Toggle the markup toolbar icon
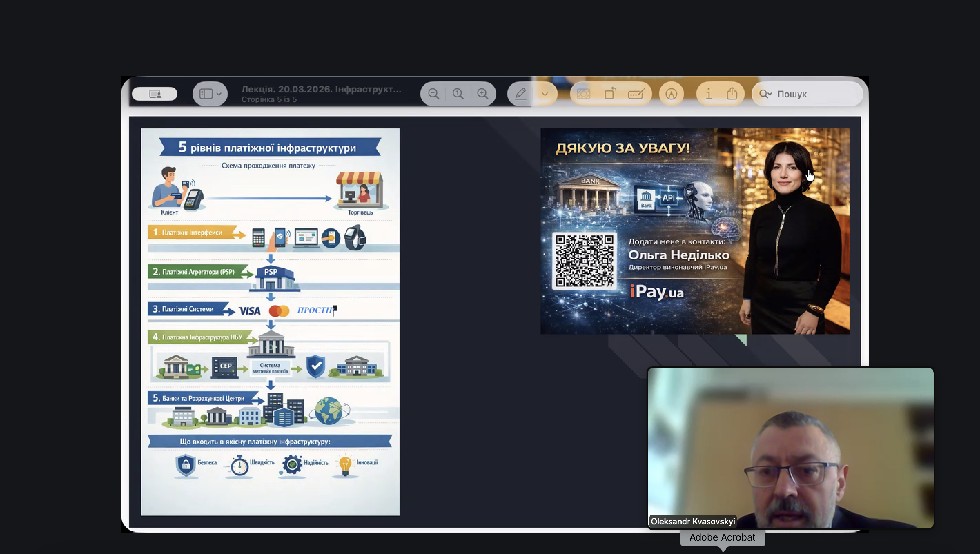The height and width of the screenshot is (554, 980). (x=671, y=93)
